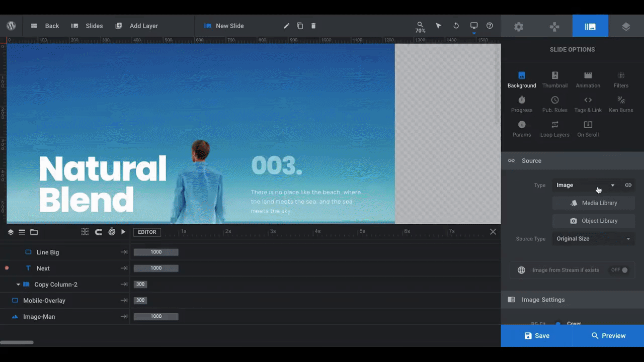Toggle Image from Stream if exists

coord(619,270)
